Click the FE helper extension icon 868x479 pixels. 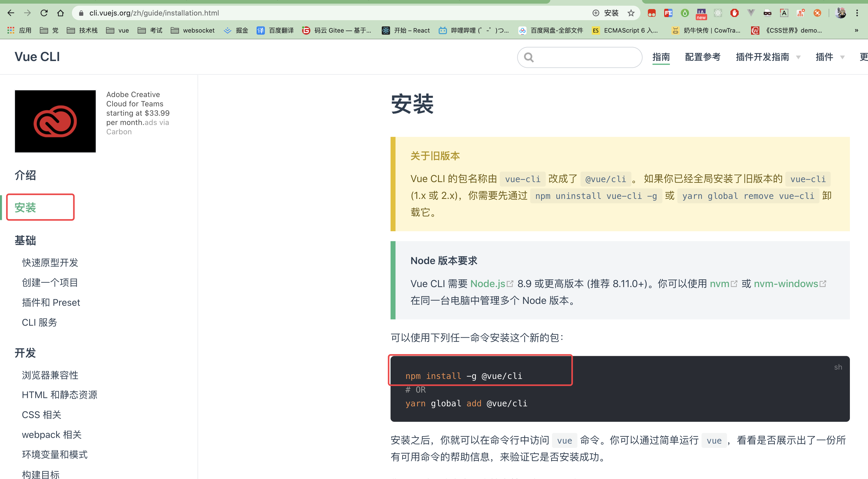coord(668,13)
